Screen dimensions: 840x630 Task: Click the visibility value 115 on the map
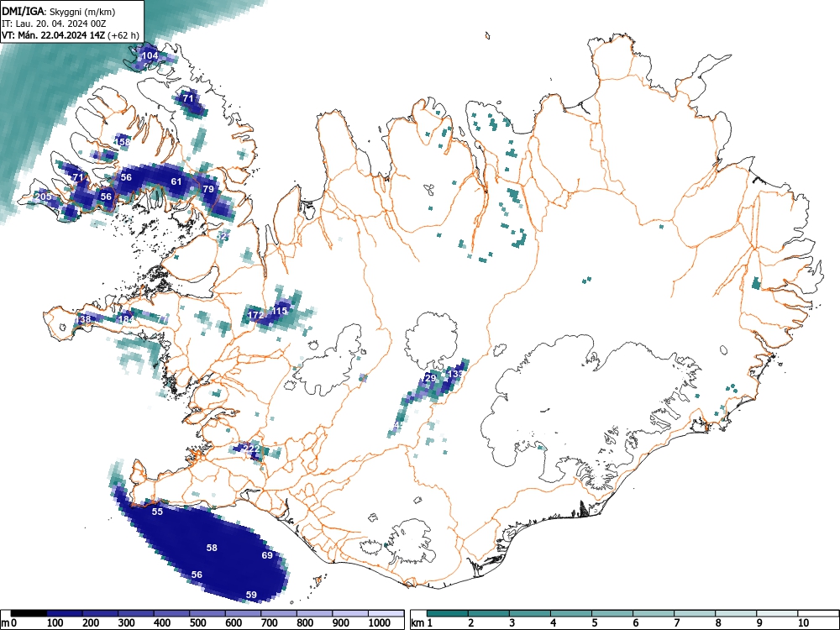pos(280,311)
